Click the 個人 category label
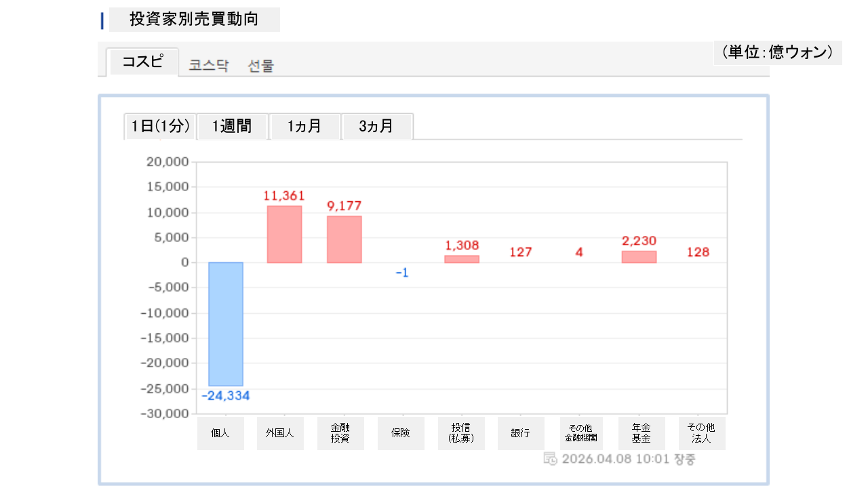This screenshot has height=488, width=868. coord(220,433)
